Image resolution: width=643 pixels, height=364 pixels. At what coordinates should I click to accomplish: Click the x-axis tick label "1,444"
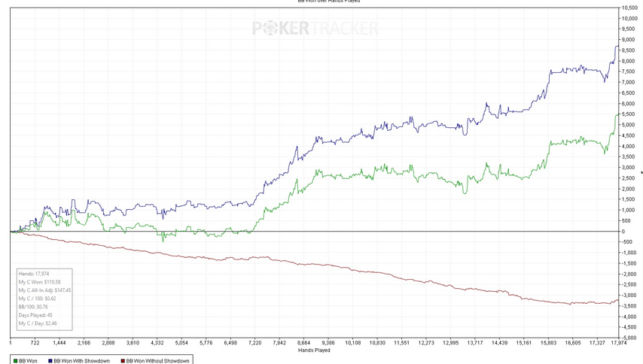(x=59, y=343)
